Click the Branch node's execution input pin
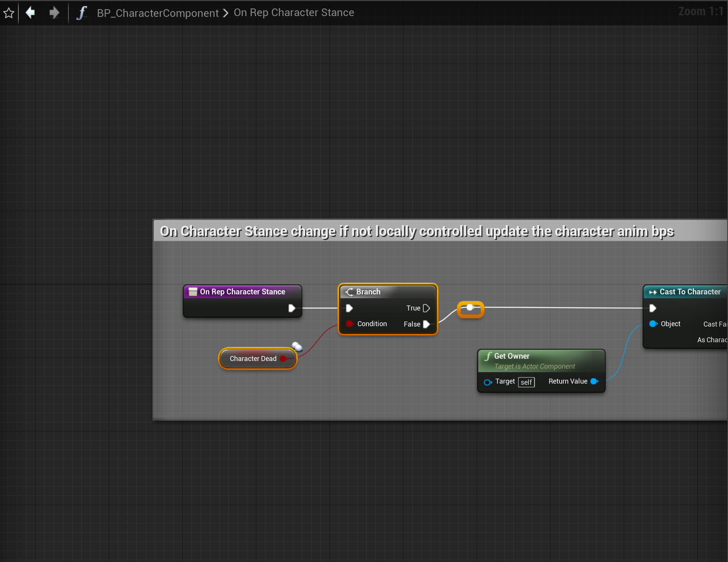 (349, 308)
